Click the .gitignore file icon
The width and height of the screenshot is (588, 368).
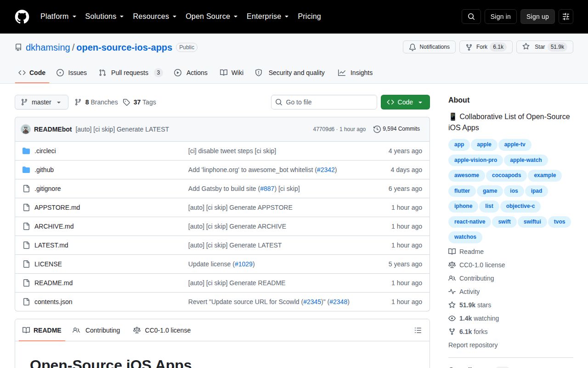(26, 189)
